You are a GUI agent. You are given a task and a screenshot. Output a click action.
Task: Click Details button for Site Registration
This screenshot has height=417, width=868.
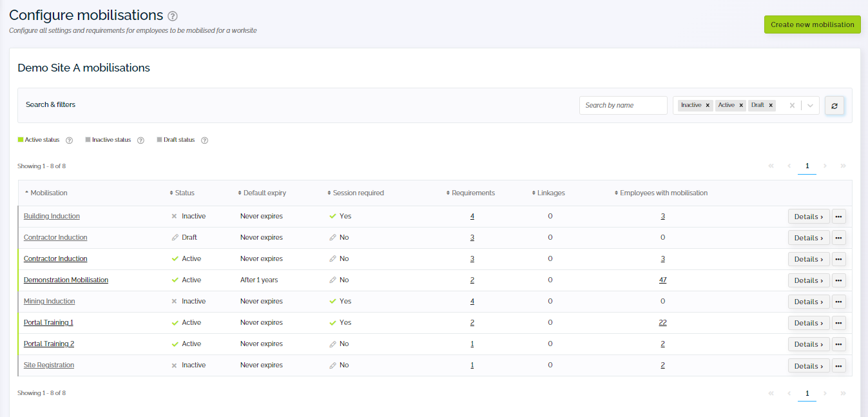click(809, 365)
